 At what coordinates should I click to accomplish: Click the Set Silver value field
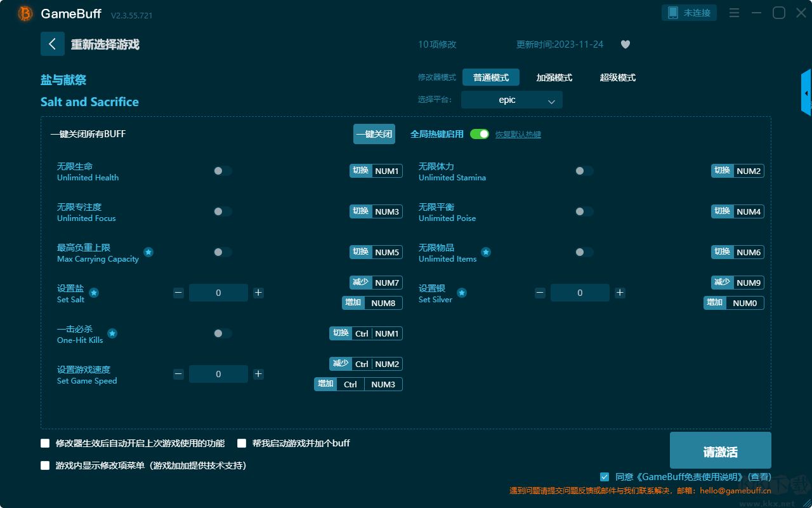click(580, 293)
